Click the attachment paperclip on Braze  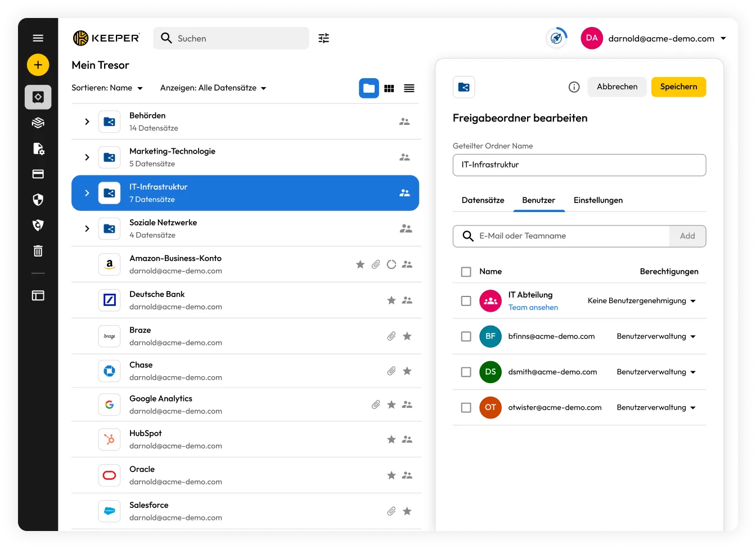(391, 336)
